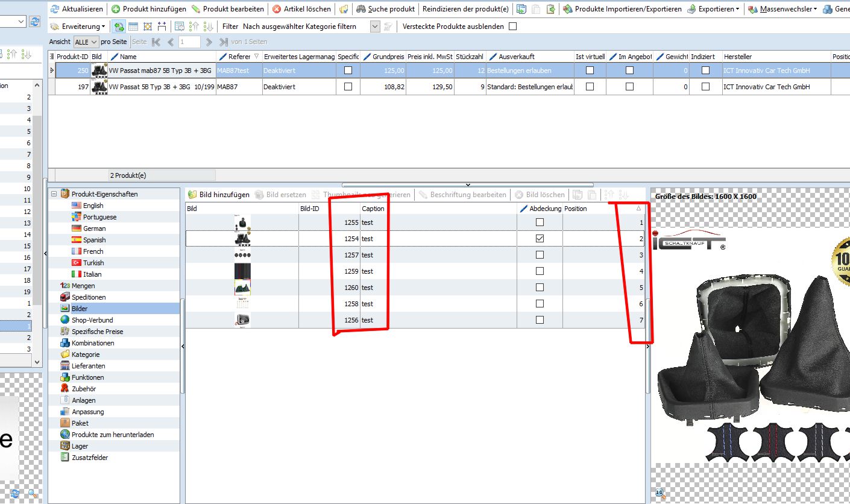Uncheck Abdeckung cover checkbox for image 1254
Viewport: 850px width, 504px height.
(540, 239)
